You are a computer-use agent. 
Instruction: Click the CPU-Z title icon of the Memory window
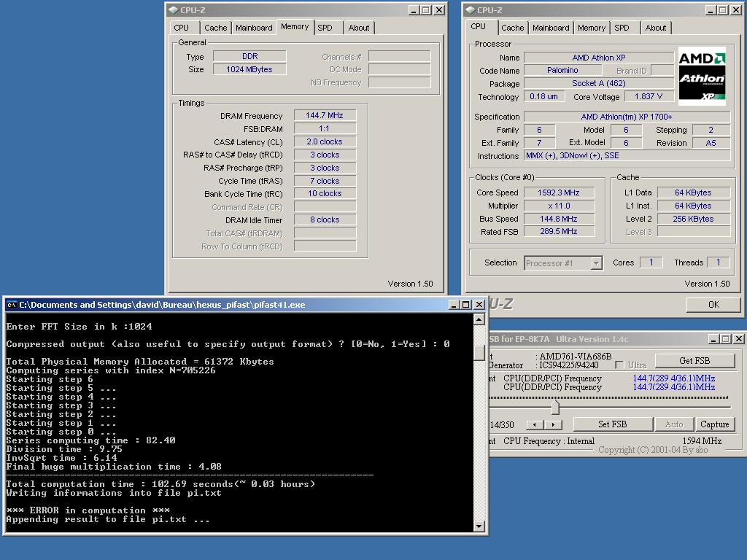tap(174, 10)
